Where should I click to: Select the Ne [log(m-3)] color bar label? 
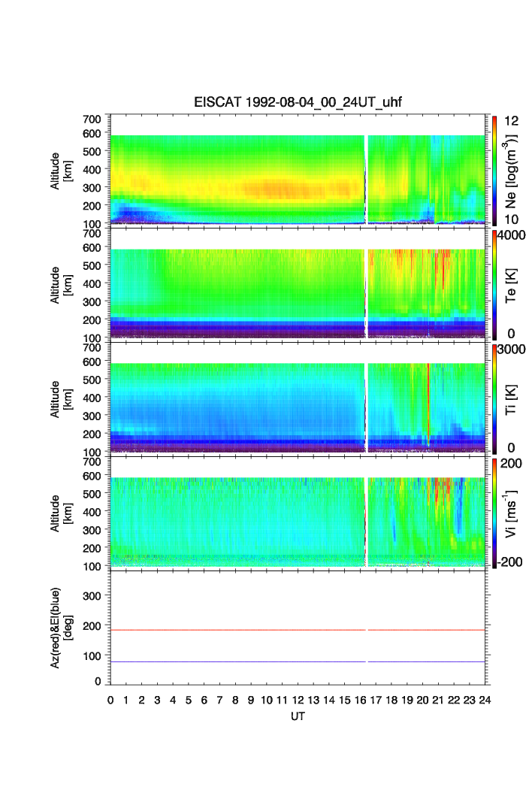(x=509, y=171)
